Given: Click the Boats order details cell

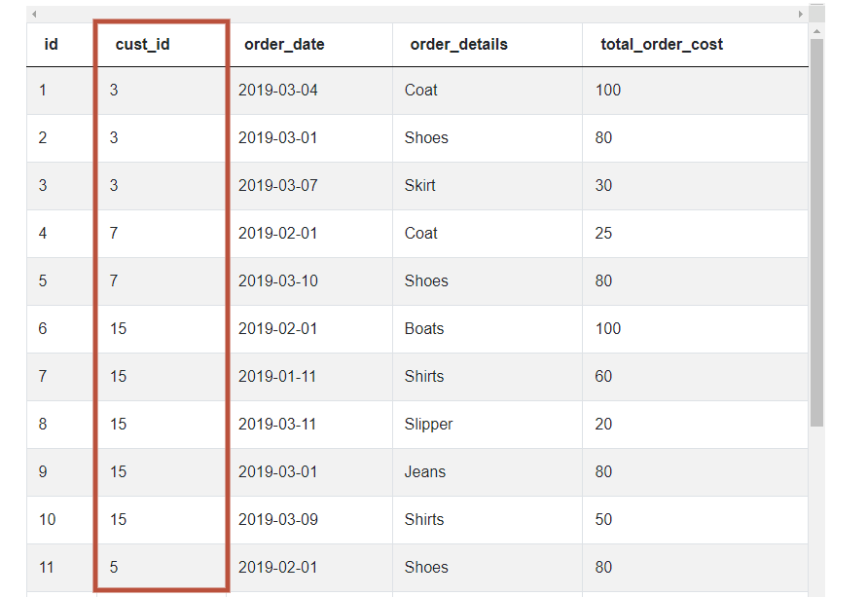Looking at the screenshot, I should [424, 328].
